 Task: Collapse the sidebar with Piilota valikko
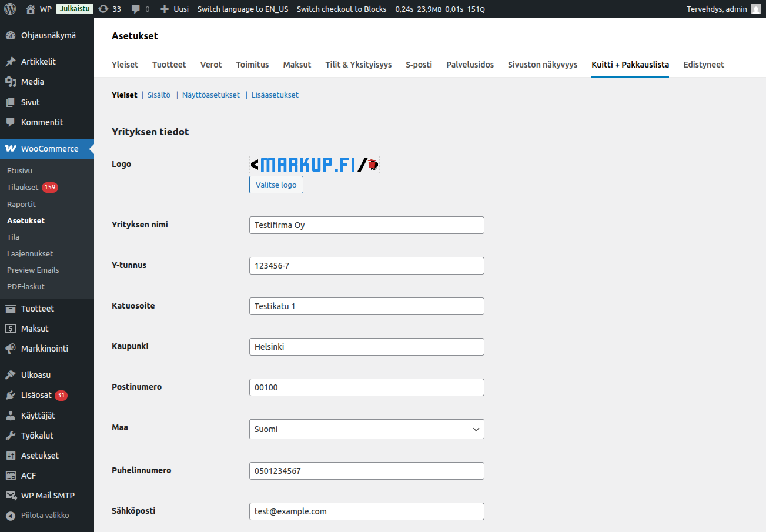45,515
